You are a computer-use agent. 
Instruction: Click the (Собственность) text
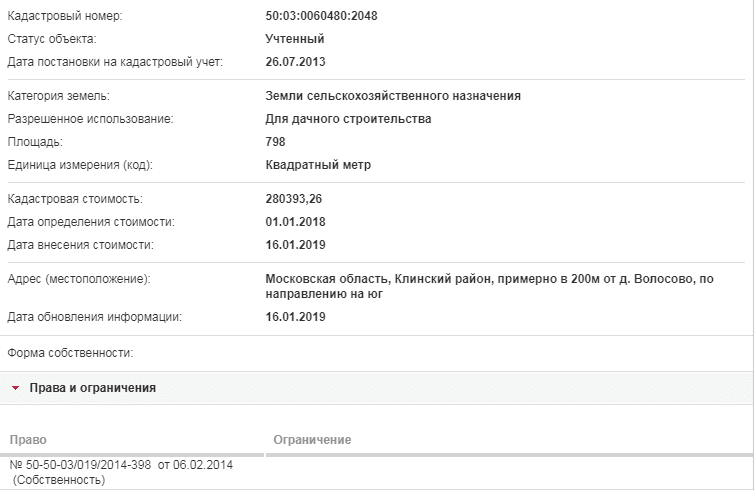[x=59, y=480]
